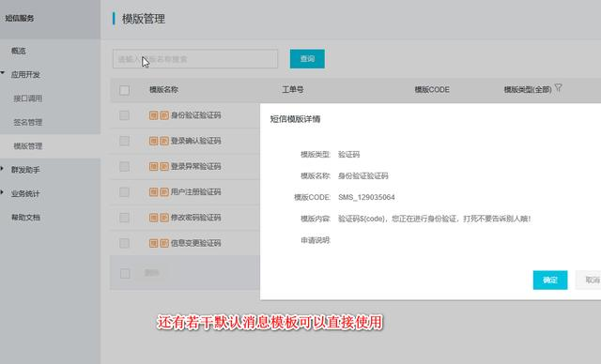601x364 pixels.
Task: Click the 业务统计 sidebar label
Action: coord(25,193)
